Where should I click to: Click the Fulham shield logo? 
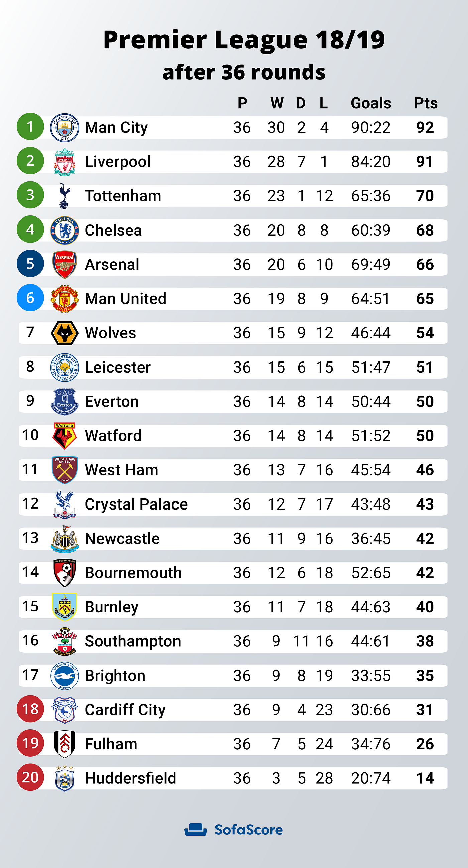click(65, 744)
